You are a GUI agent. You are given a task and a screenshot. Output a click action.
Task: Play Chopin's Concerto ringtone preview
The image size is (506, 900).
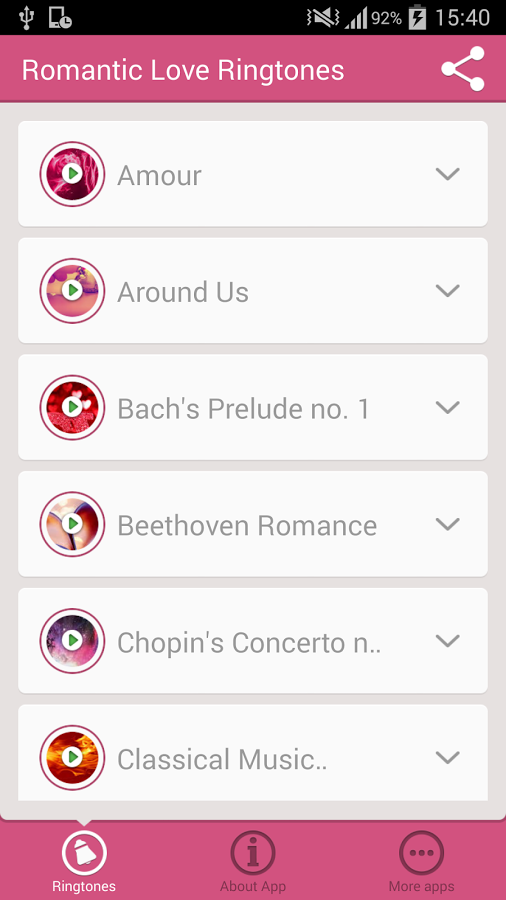[72, 641]
